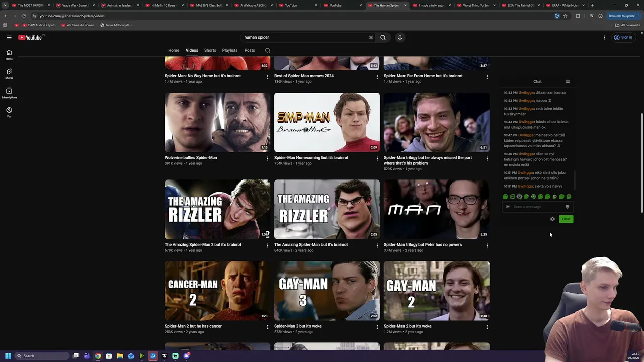Open YouTube settings three-dot menu

pos(604,37)
